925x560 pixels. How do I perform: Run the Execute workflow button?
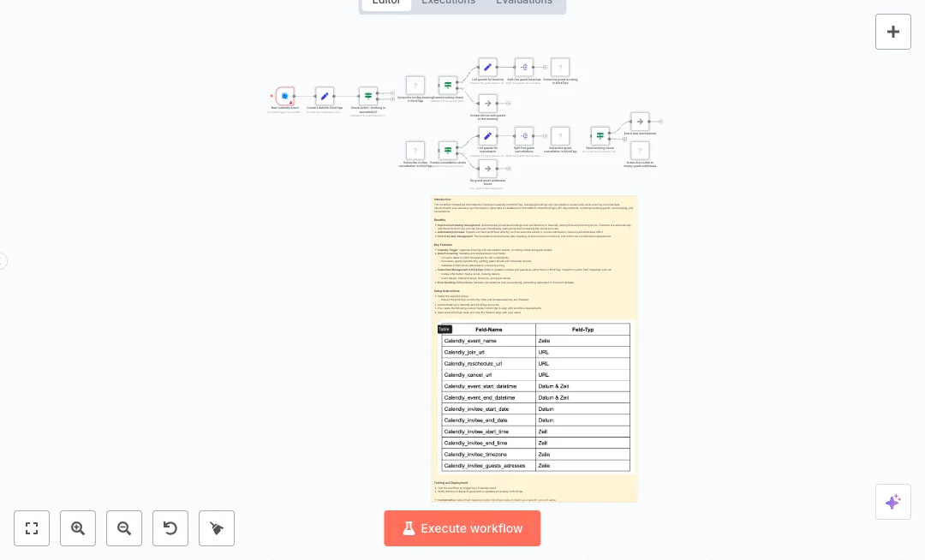pos(462,528)
